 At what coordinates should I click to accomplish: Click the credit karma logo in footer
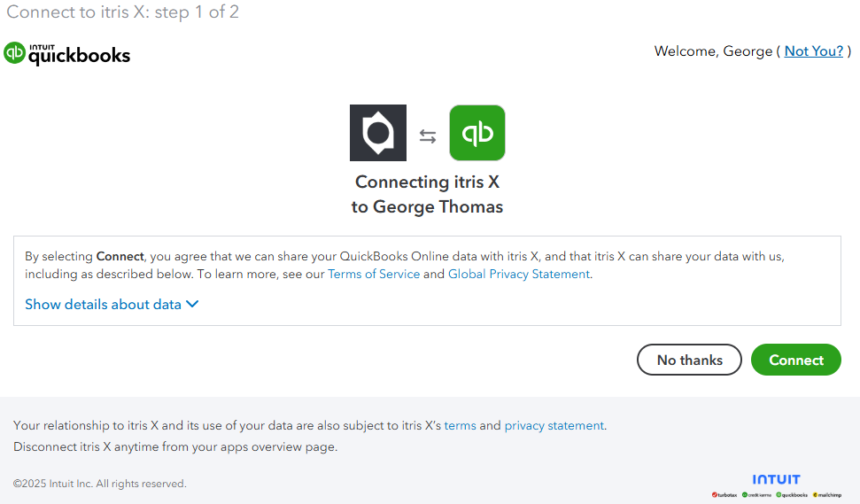coord(756,494)
